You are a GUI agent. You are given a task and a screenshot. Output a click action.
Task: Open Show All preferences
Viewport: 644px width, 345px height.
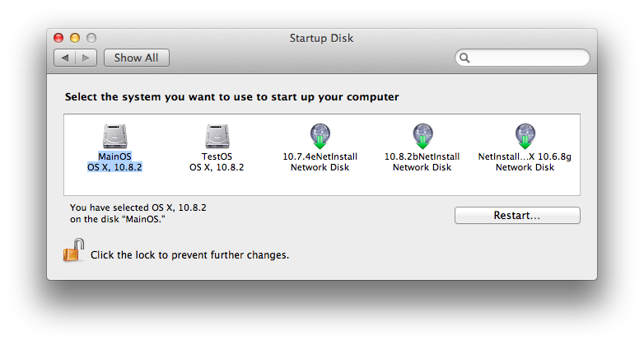[137, 58]
